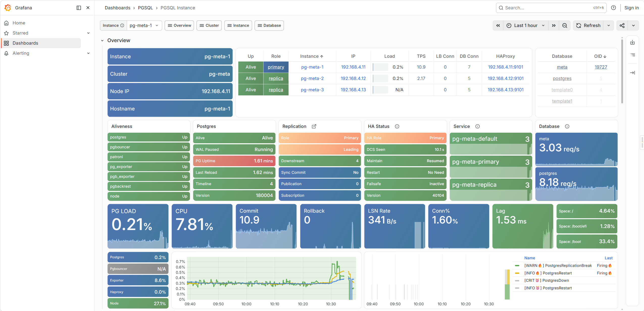Shift time range backward

(498, 25)
